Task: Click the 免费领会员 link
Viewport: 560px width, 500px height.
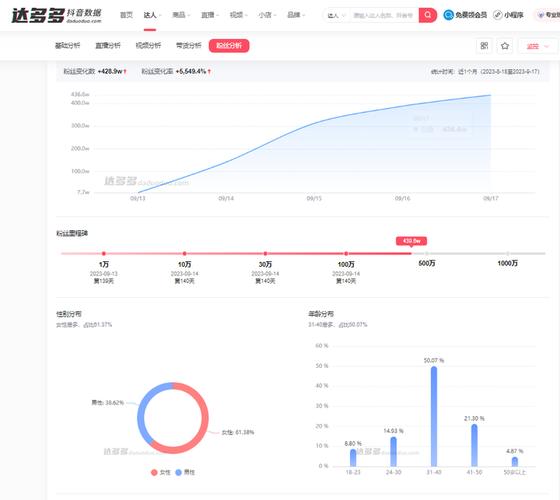Action: point(471,15)
